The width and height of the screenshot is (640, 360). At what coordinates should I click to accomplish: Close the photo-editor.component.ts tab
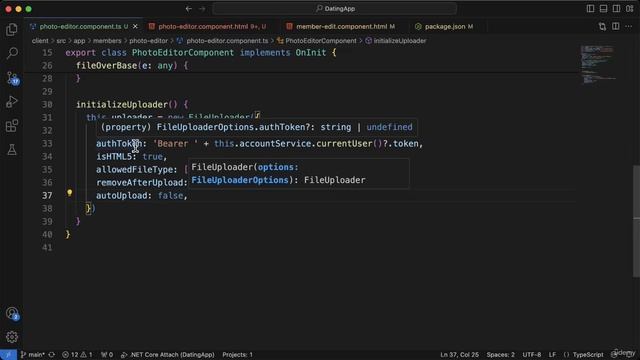pos(135,27)
